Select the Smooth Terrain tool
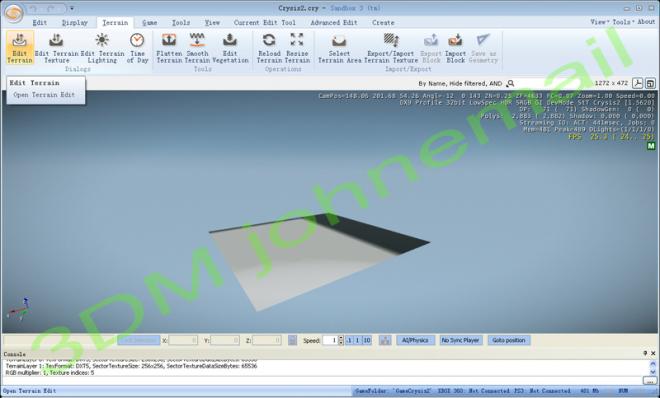 [x=197, y=48]
